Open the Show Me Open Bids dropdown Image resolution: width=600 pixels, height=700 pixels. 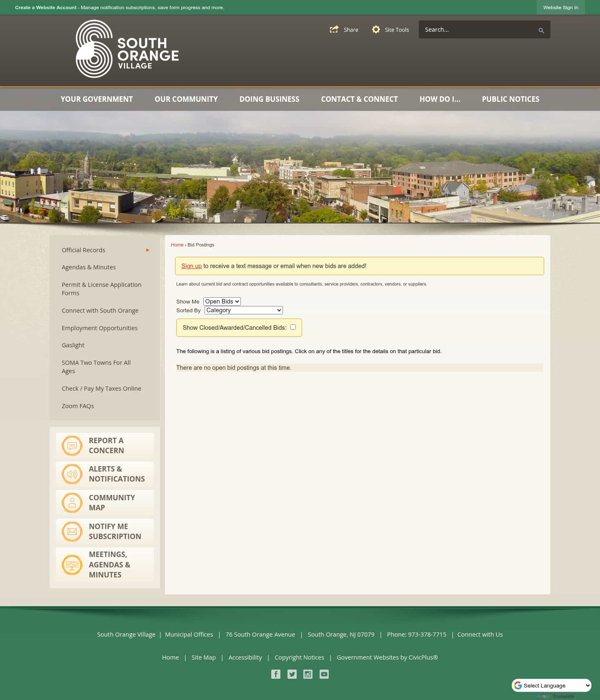click(x=222, y=301)
